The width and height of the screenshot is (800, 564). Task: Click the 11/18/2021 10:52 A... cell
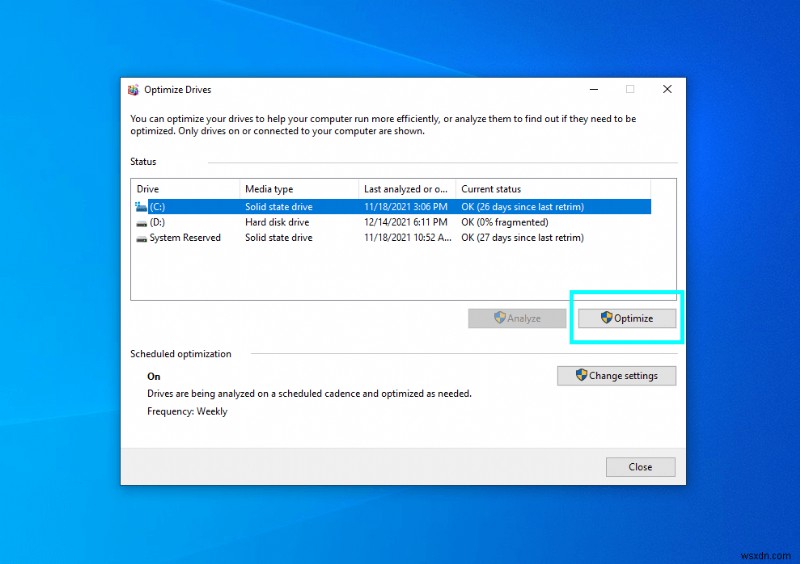click(x=408, y=238)
